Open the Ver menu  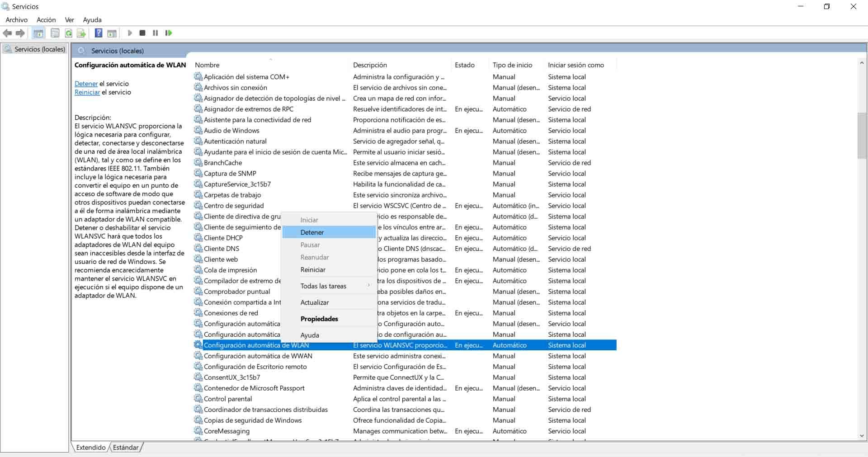[70, 20]
